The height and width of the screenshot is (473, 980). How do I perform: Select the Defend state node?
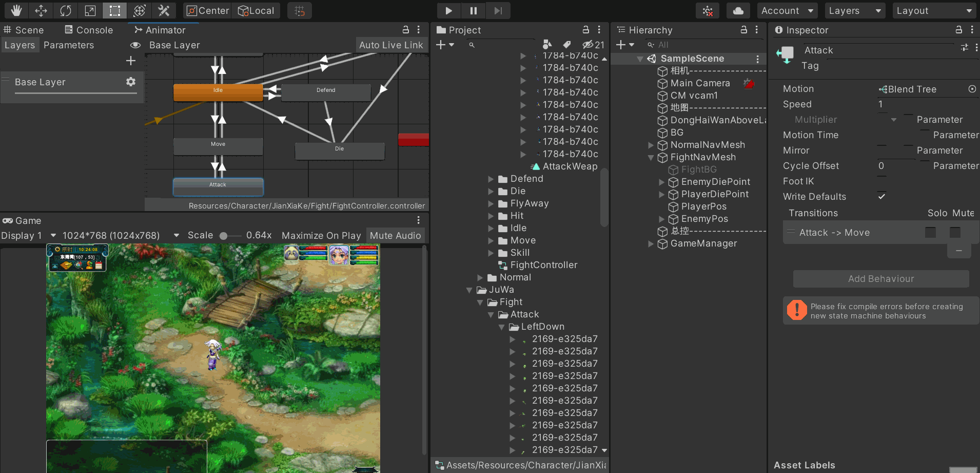pos(326,92)
